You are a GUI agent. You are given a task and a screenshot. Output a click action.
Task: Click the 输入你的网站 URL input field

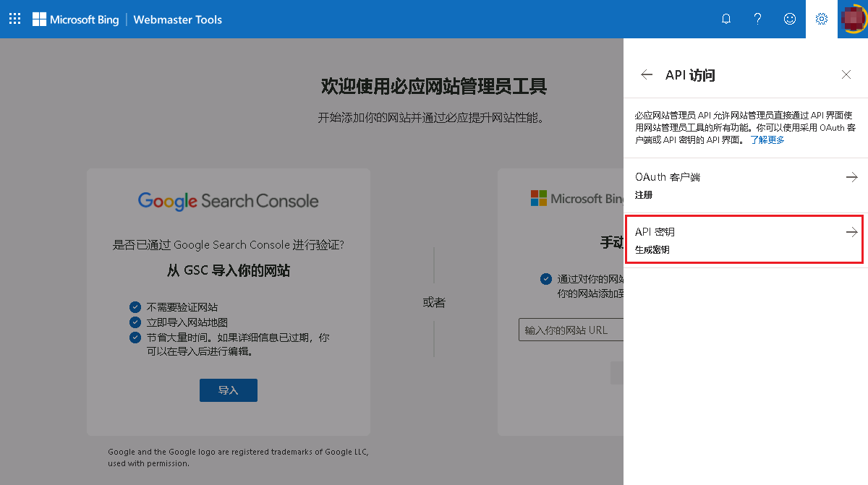(x=571, y=330)
